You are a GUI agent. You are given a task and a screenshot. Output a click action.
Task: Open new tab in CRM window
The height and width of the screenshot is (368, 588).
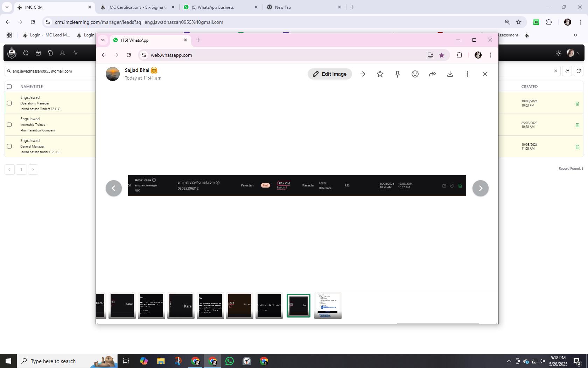tap(352, 7)
